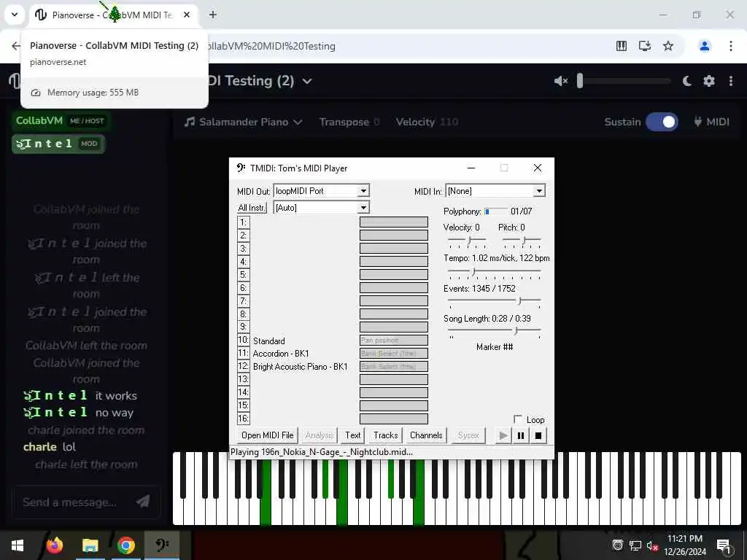Click the browser back arrow
This screenshot has width=747, height=560.
coord(16,46)
